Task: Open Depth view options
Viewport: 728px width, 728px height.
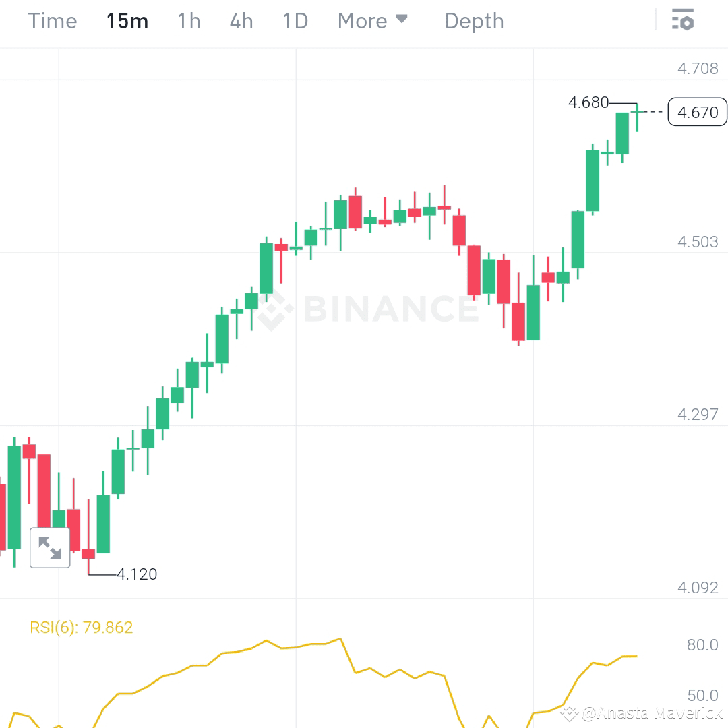Action: (474, 21)
